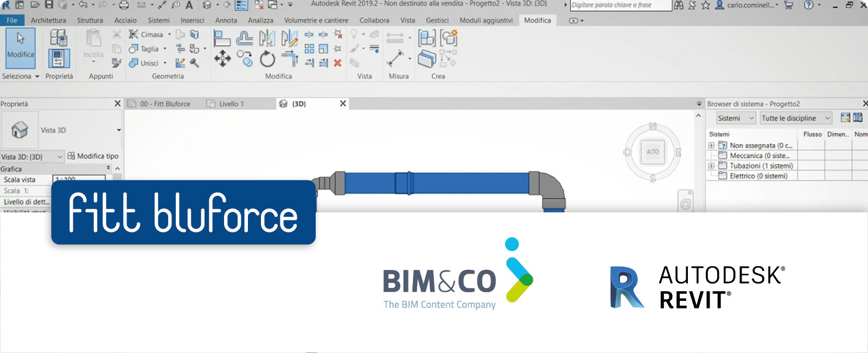
Task: Click the Create Similar icon with orange star
Action: pyautogui.click(x=449, y=38)
